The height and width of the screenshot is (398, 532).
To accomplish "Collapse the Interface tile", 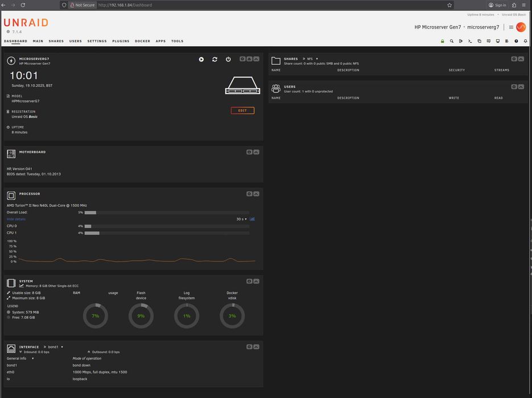I will [256, 347].
